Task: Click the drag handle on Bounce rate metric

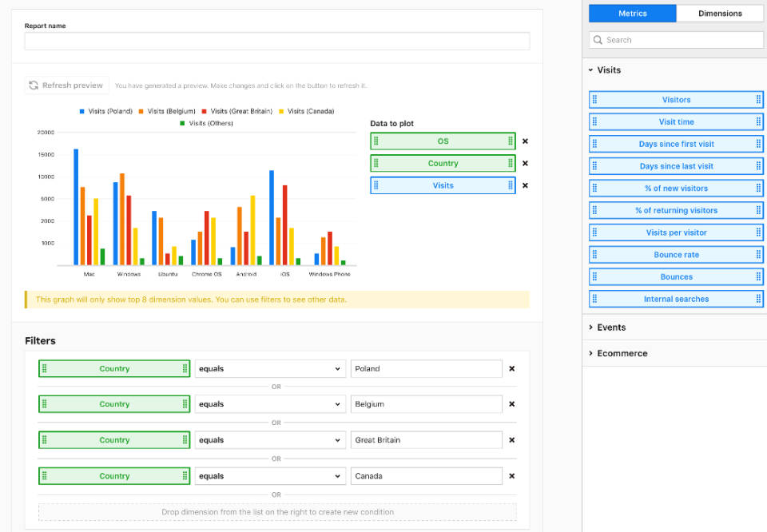Action: pos(593,254)
